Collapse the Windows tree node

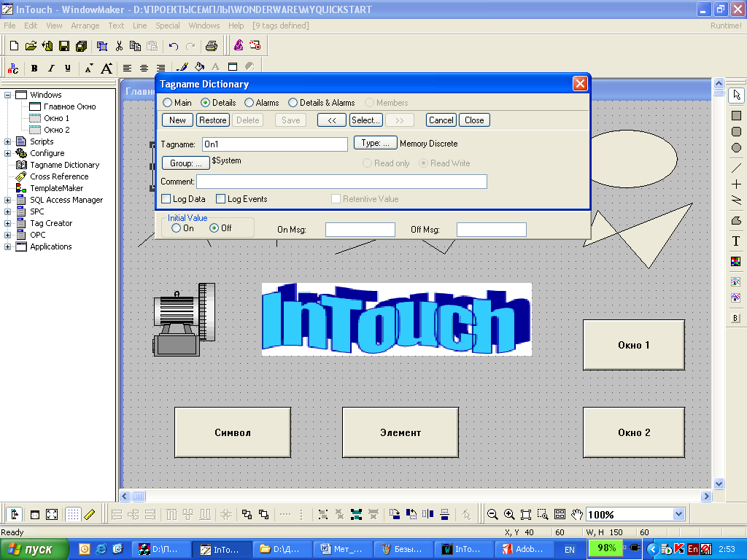7,95
